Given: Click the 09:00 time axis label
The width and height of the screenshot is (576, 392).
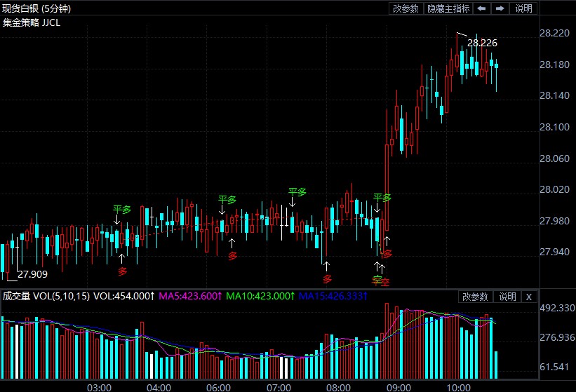Looking at the screenshot, I should pyautogui.click(x=398, y=388).
